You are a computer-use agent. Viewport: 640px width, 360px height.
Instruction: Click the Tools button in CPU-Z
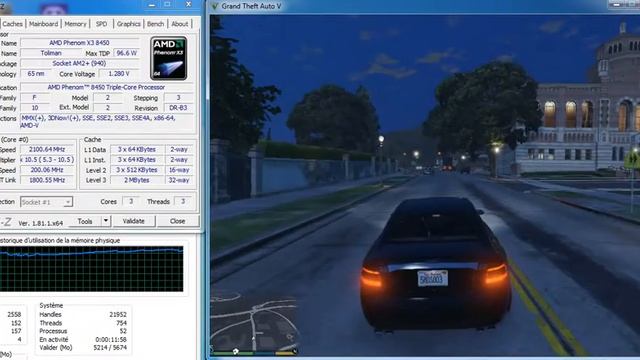pyautogui.click(x=85, y=221)
